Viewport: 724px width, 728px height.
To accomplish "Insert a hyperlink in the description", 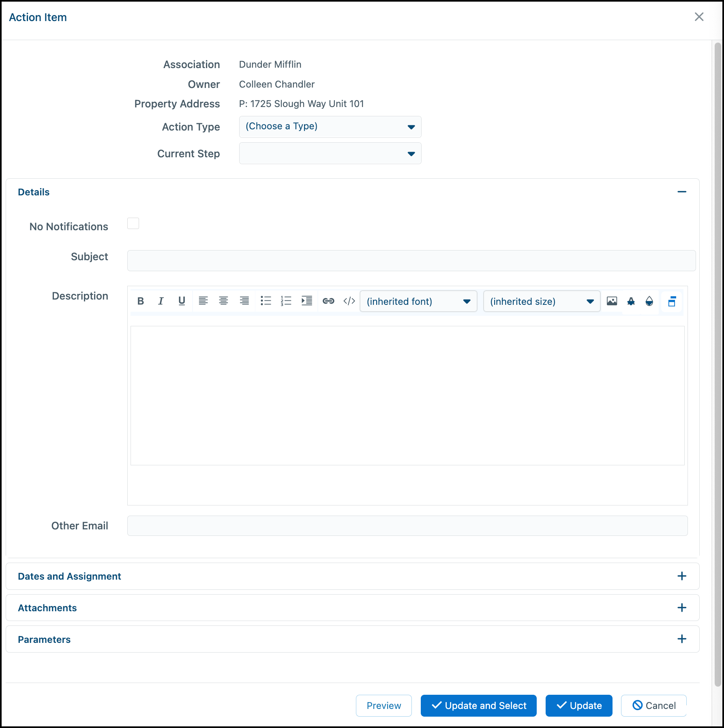I will pyautogui.click(x=328, y=301).
